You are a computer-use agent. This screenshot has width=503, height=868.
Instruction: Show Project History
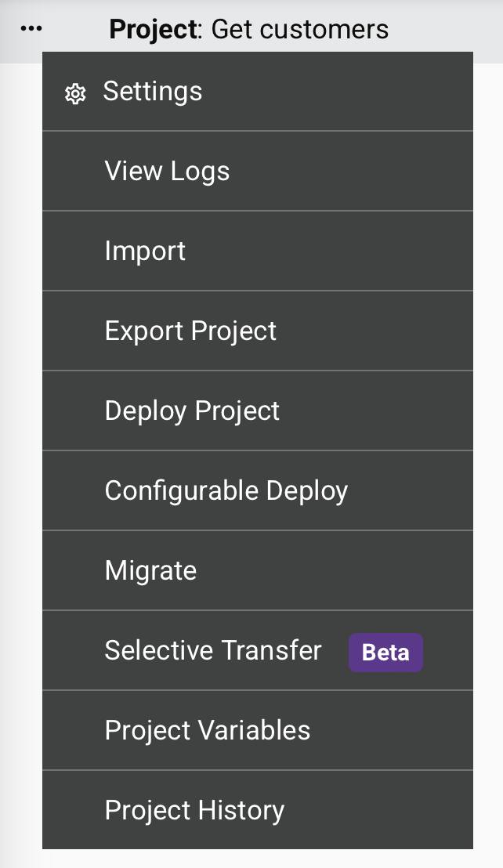pyautogui.click(x=194, y=811)
